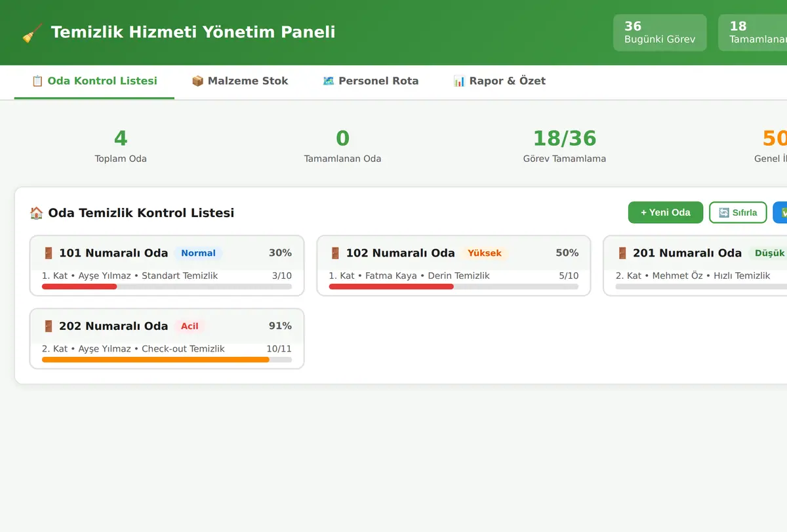Screen dimensions: 787x532
Task: Click the 3/10 task count
Action: pos(282,276)
